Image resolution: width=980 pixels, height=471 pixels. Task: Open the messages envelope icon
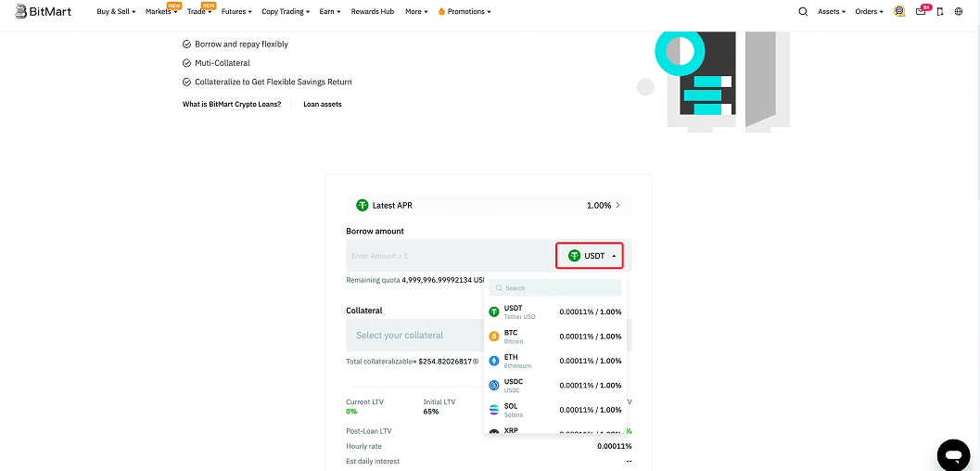point(921,11)
